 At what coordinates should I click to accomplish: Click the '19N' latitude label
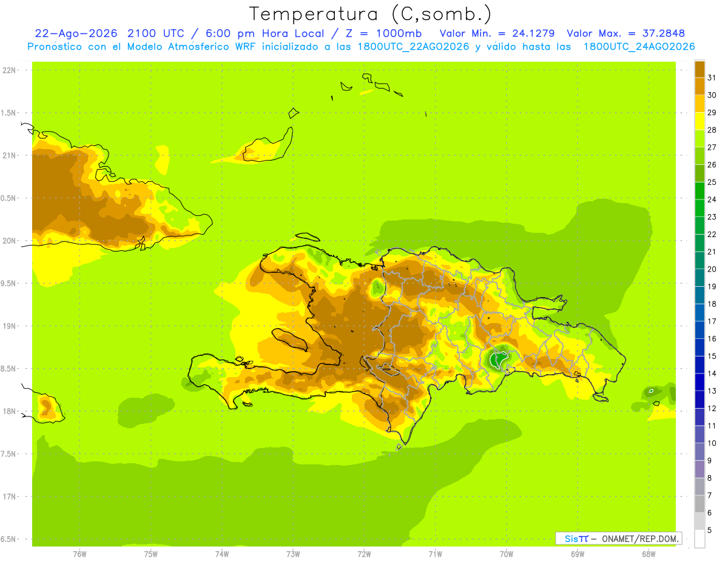click(8, 326)
